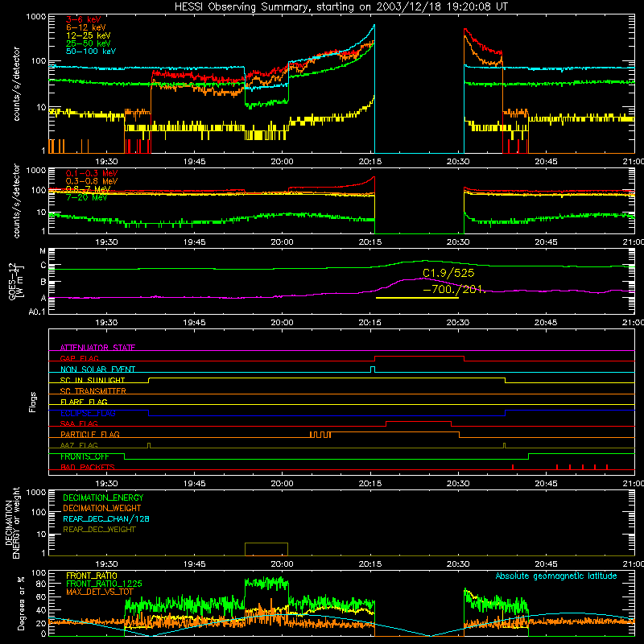Viewport: 644px width, 644px height.
Task: Click the AAZ_FLAG label
Action: click(x=79, y=446)
